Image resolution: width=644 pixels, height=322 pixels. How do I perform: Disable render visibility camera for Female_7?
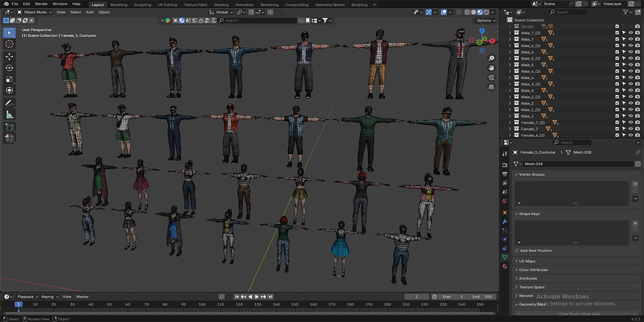[637, 129]
